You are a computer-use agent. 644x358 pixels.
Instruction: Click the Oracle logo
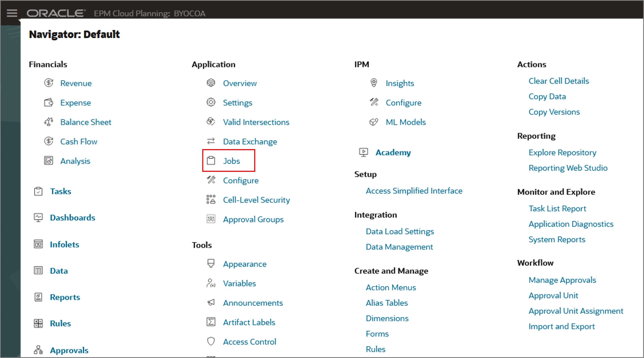tap(56, 13)
